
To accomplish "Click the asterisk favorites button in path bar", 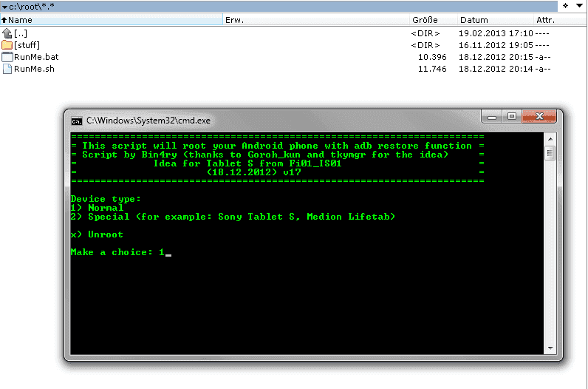I will coord(565,6).
